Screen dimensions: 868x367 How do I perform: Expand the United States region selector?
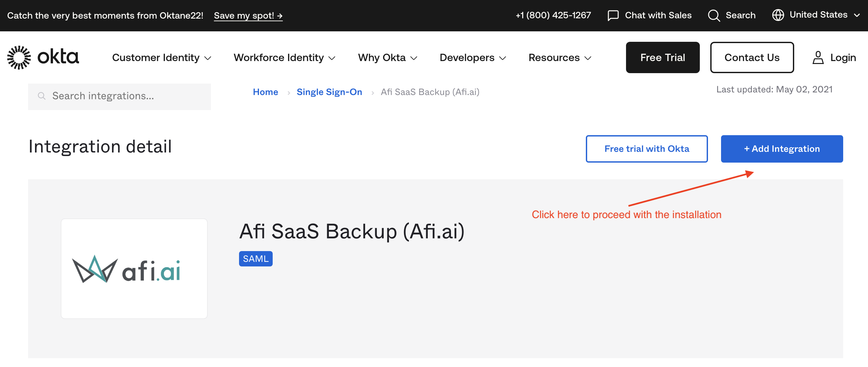click(818, 15)
